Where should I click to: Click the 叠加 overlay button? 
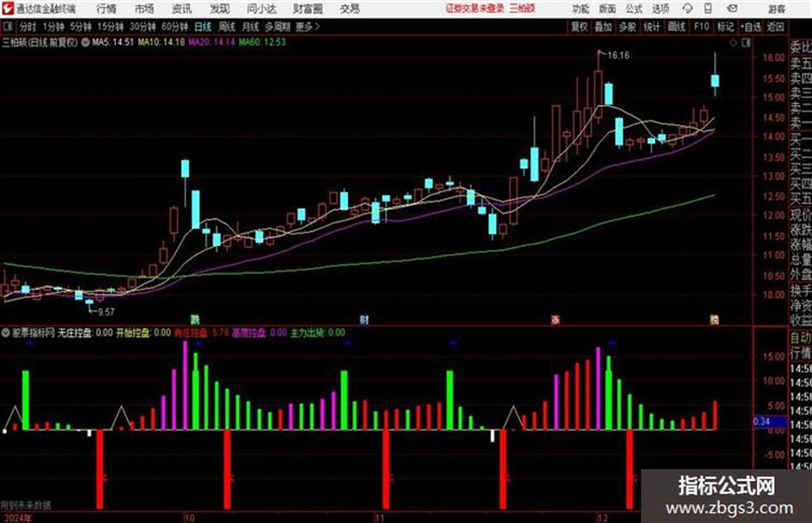pos(603,27)
